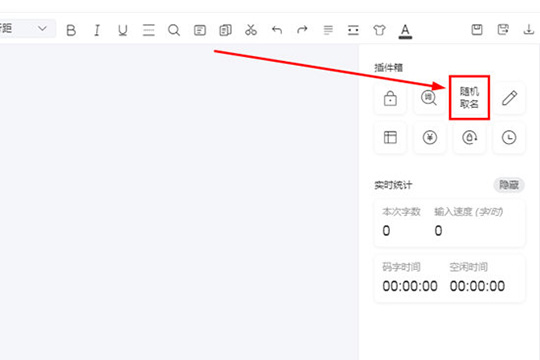Open the pencil edit plugin
Image resolution: width=540 pixels, height=360 pixels.
(x=509, y=98)
